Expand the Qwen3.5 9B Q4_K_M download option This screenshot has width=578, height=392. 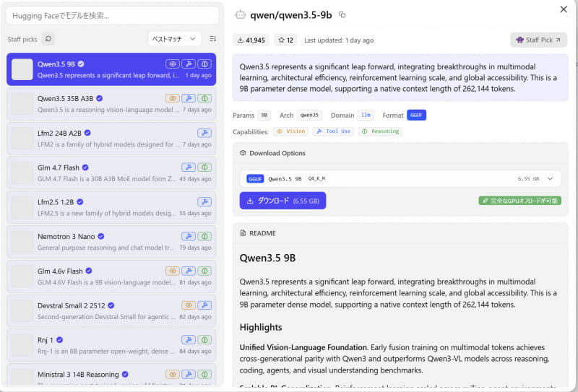coord(400,179)
